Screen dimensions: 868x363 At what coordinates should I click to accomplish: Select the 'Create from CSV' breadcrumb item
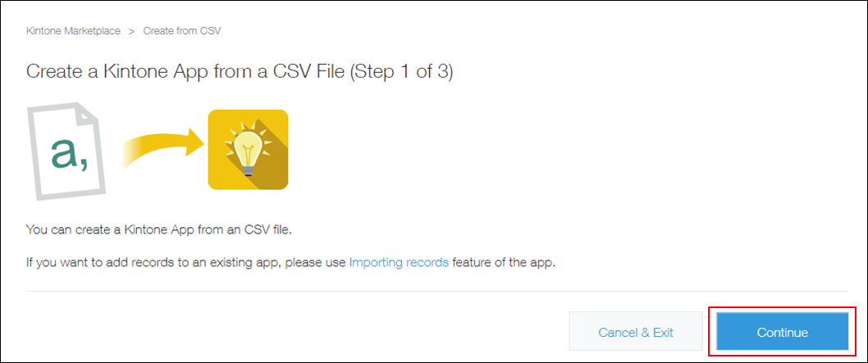(x=181, y=31)
